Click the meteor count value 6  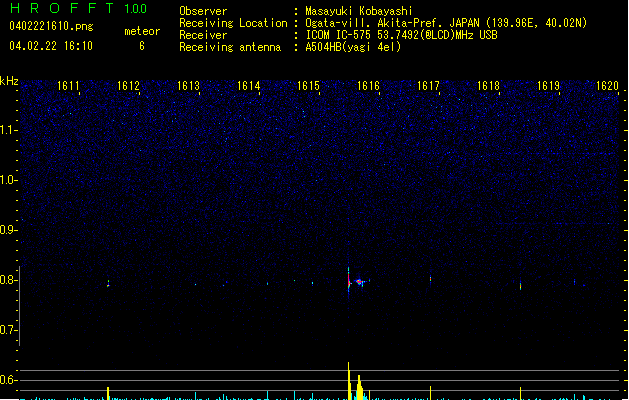point(142,46)
